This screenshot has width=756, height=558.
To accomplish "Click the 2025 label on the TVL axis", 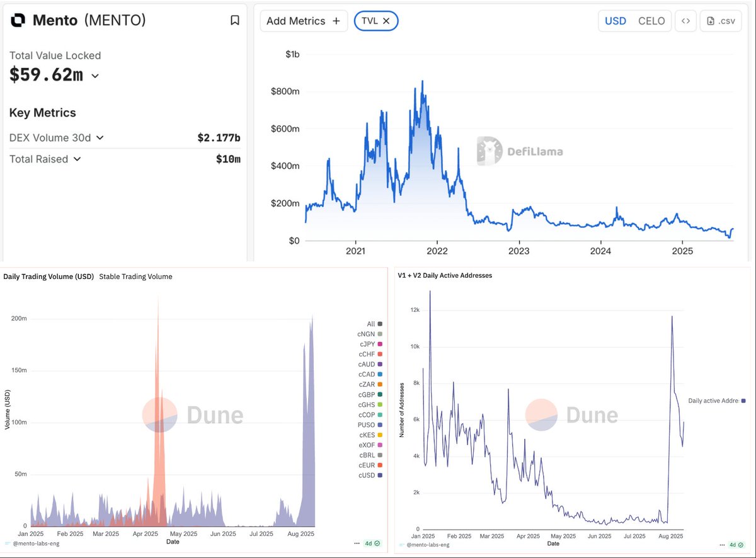I will click(x=682, y=251).
